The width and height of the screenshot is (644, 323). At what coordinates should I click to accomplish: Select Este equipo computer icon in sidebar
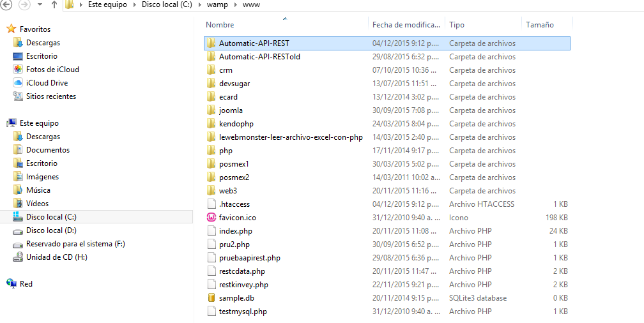coord(11,123)
